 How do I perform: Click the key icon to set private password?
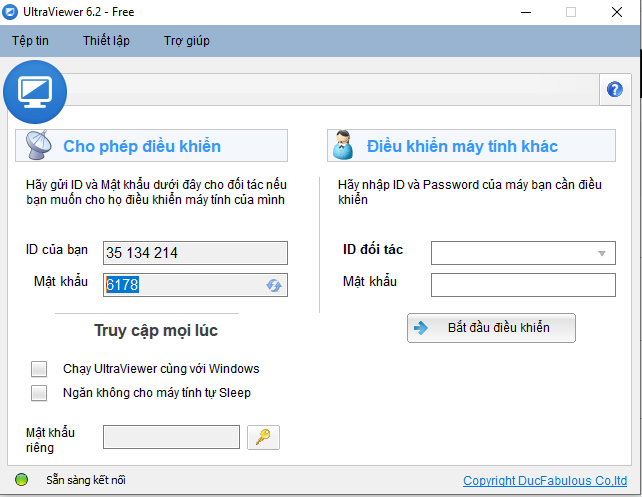pos(263,437)
